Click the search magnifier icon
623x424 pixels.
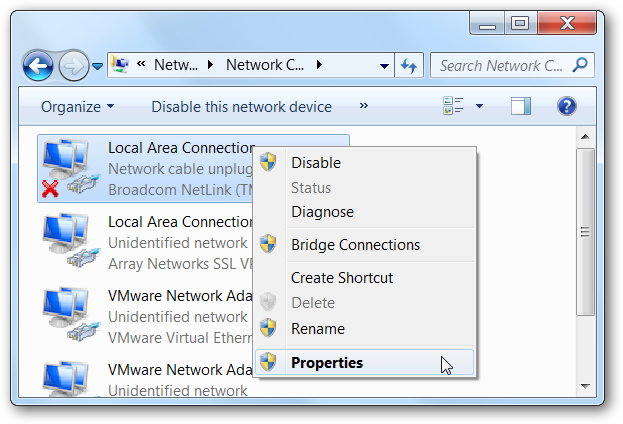580,64
